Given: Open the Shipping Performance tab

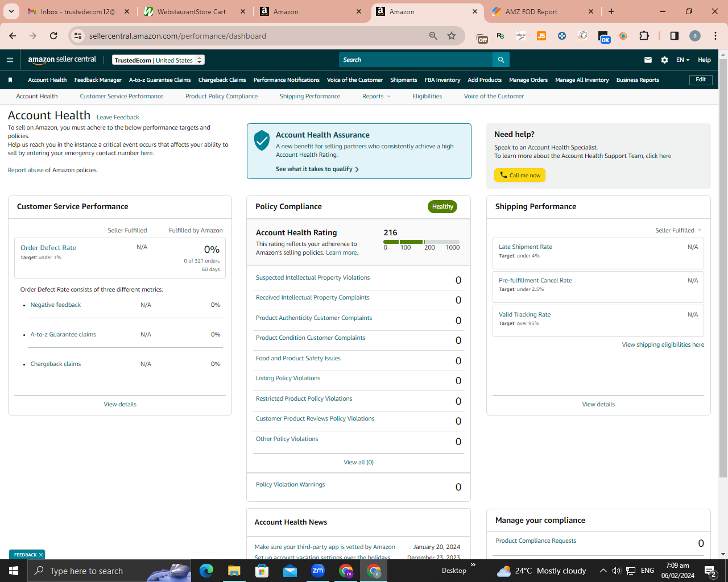Looking at the screenshot, I should (x=310, y=97).
